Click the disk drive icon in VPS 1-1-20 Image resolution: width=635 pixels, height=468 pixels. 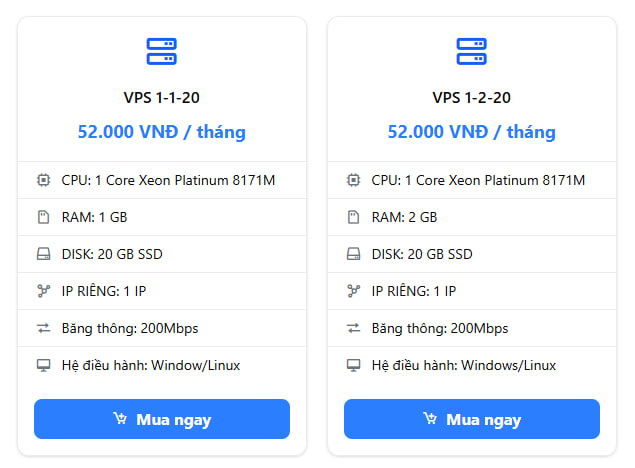coord(43,254)
